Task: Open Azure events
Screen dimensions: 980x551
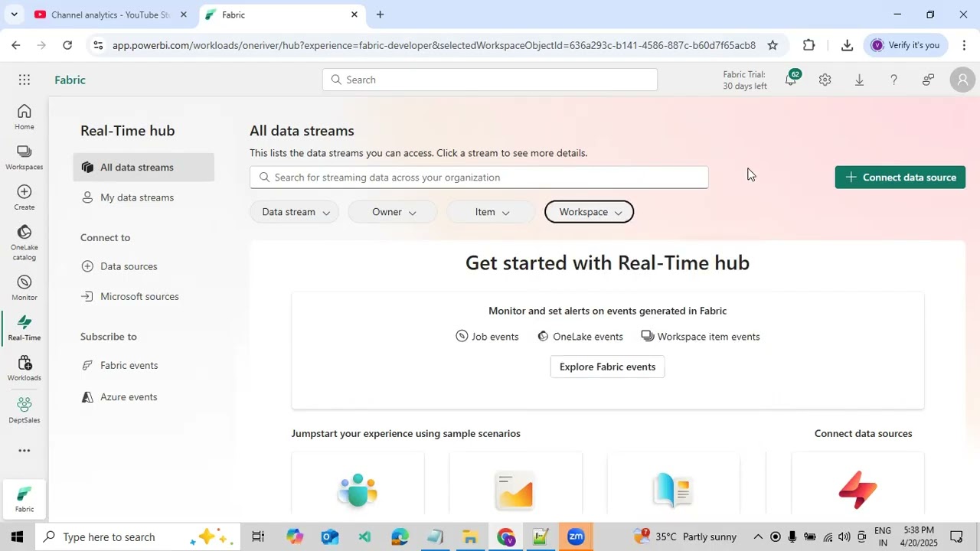Action: pyautogui.click(x=144, y=396)
